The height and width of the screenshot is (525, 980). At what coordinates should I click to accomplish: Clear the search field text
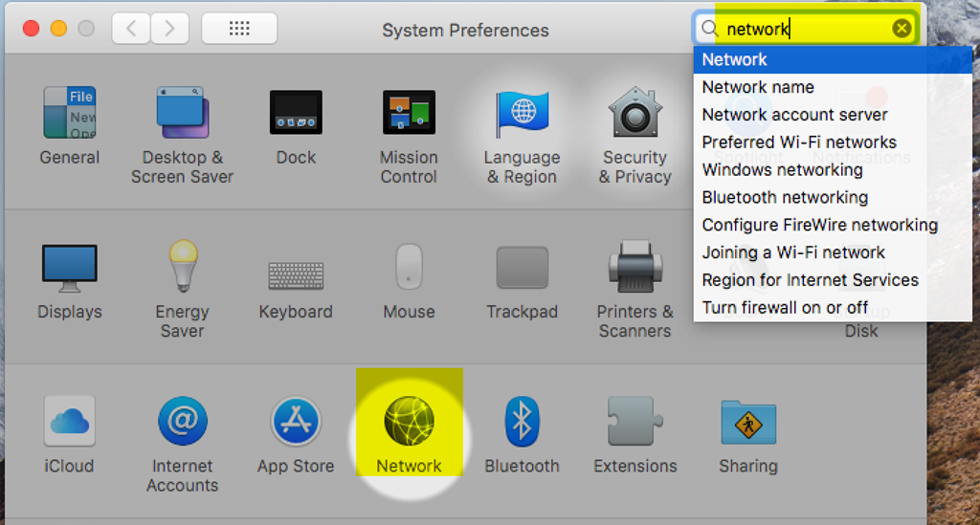click(902, 28)
